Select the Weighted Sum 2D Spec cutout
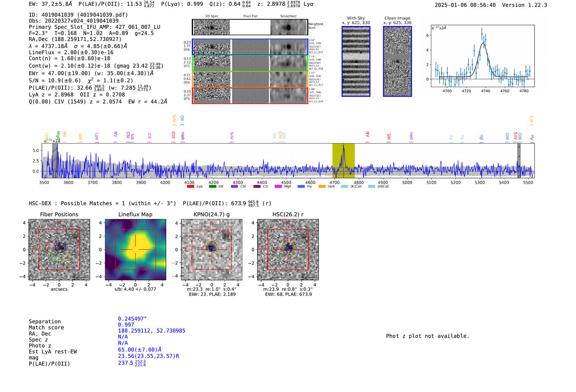Image resolution: width=576 pixels, height=392 pixels. pyautogui.click(x=211, y=28)
